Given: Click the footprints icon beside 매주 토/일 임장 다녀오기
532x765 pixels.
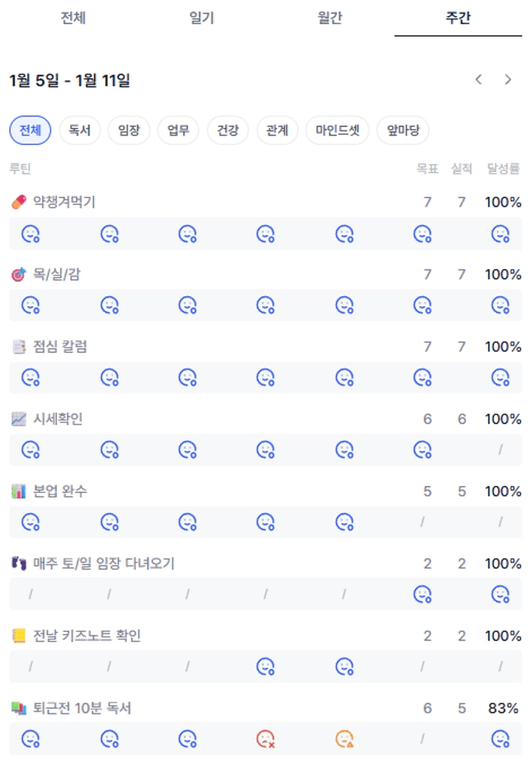Looking at the screenshot, I should (19, 564).
